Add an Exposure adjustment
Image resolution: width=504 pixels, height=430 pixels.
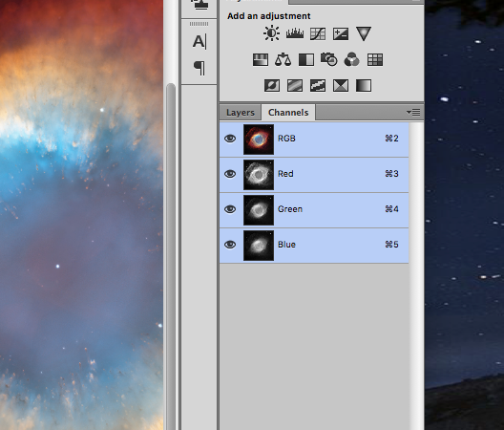click(x=341, y=33)
